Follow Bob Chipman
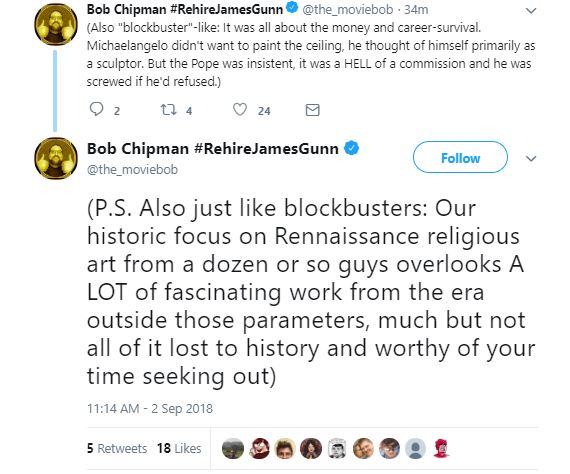Viewport: 570px width, 474px height. coord(460,157)
